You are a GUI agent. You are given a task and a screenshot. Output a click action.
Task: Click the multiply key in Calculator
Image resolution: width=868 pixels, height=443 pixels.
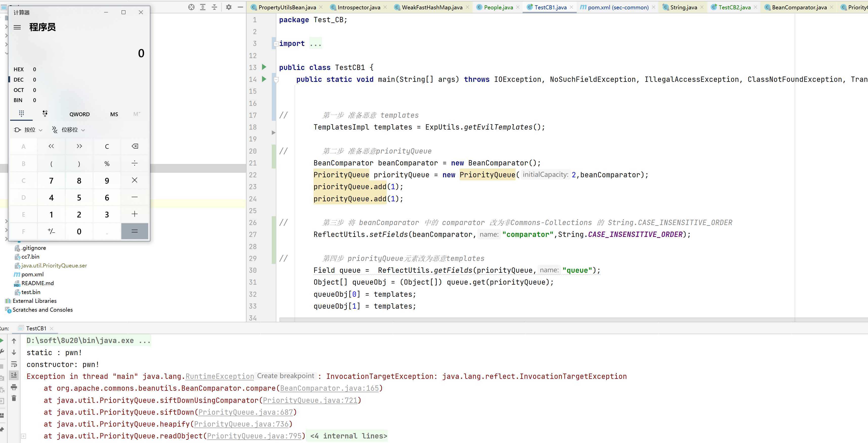[135, 180]
